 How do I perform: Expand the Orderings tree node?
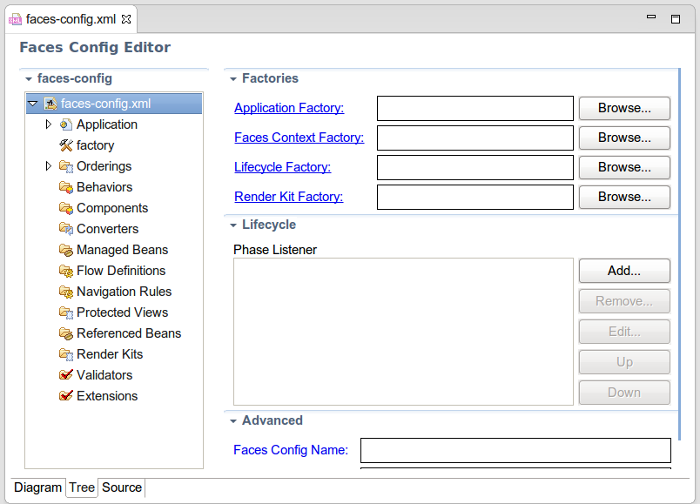point(49,167)
